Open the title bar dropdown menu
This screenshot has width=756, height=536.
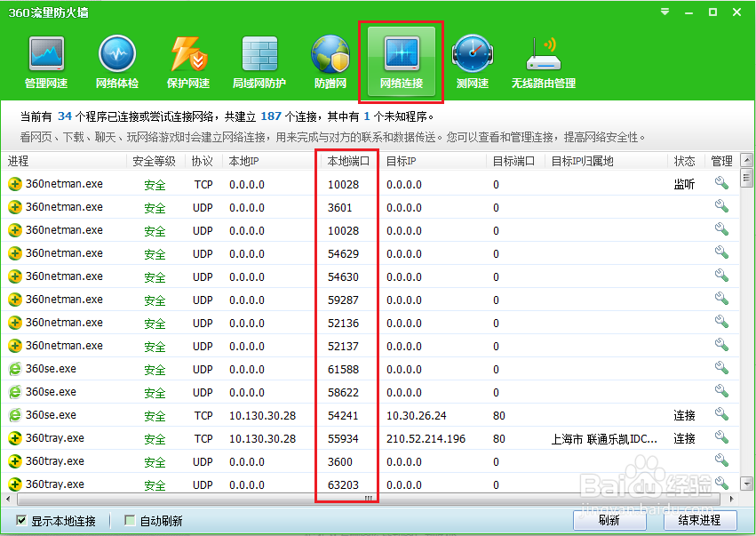pos(664,12)
